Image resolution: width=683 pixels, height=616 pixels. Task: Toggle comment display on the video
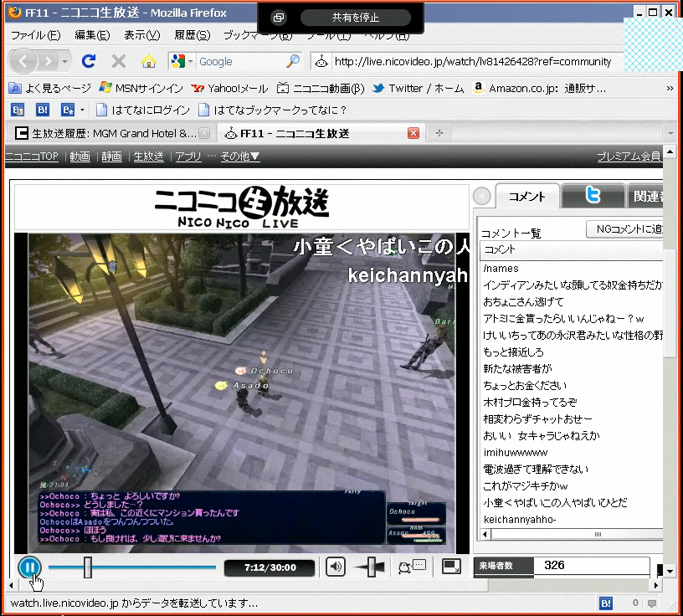click(412, 567)
